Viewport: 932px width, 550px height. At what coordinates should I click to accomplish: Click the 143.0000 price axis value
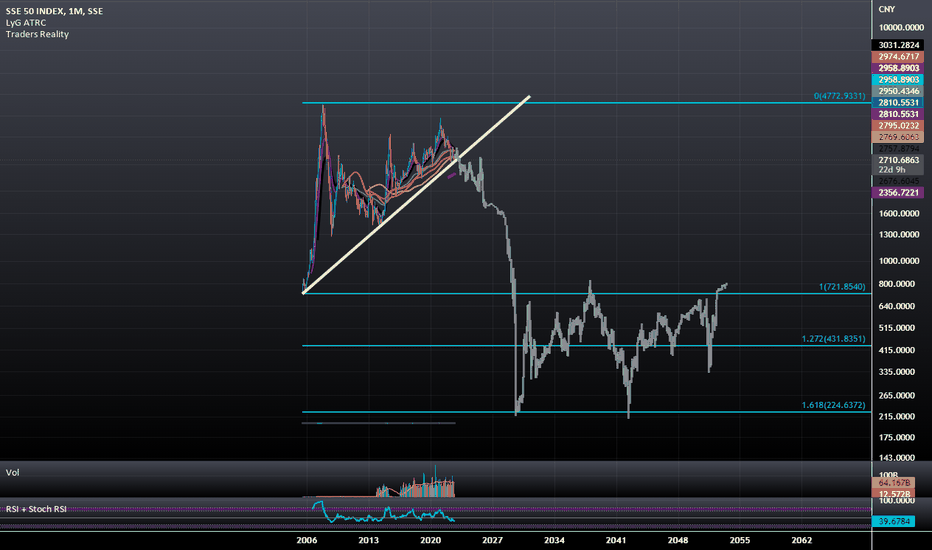[x=896, y=457]
